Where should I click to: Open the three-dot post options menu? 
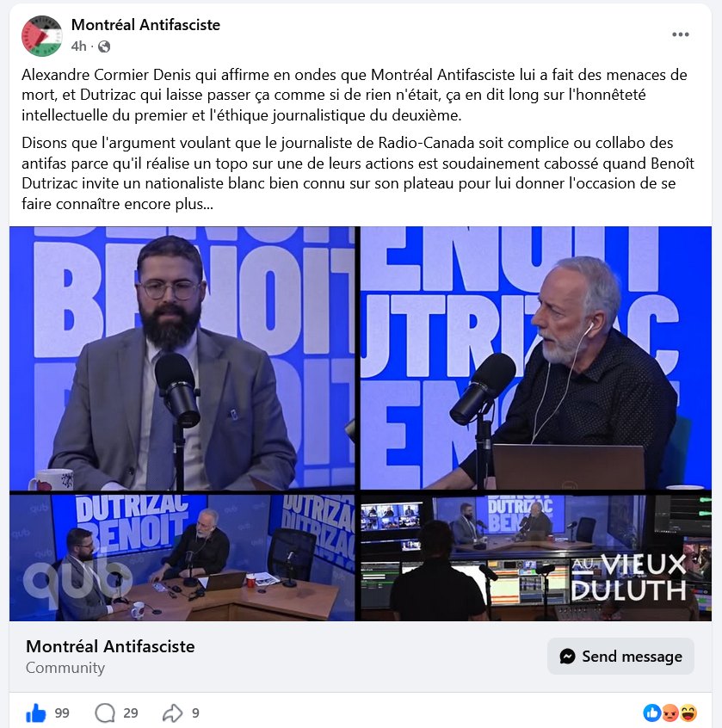tap(680, 34)
